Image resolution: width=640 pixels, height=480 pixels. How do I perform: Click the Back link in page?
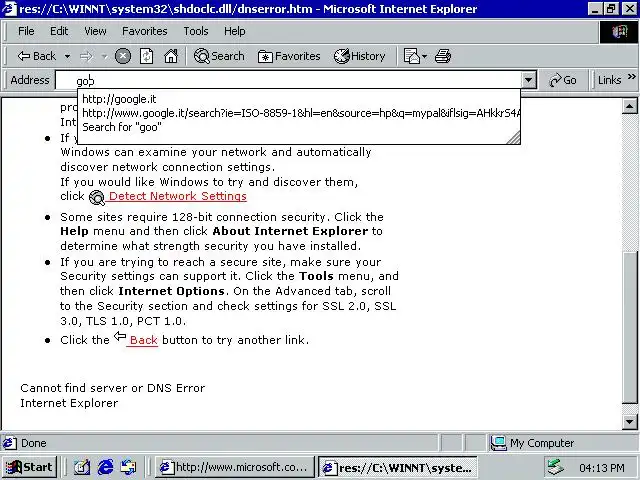[143, 340]
